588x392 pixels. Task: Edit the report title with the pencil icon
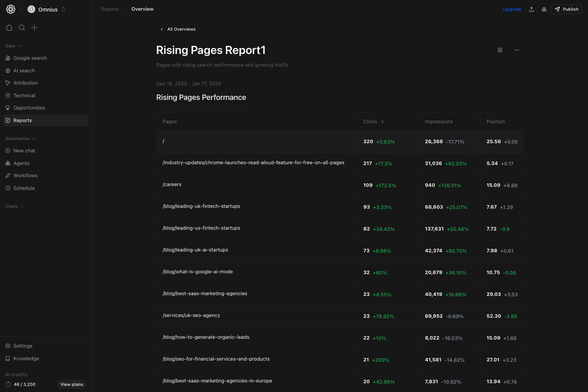tap(500, 50)
